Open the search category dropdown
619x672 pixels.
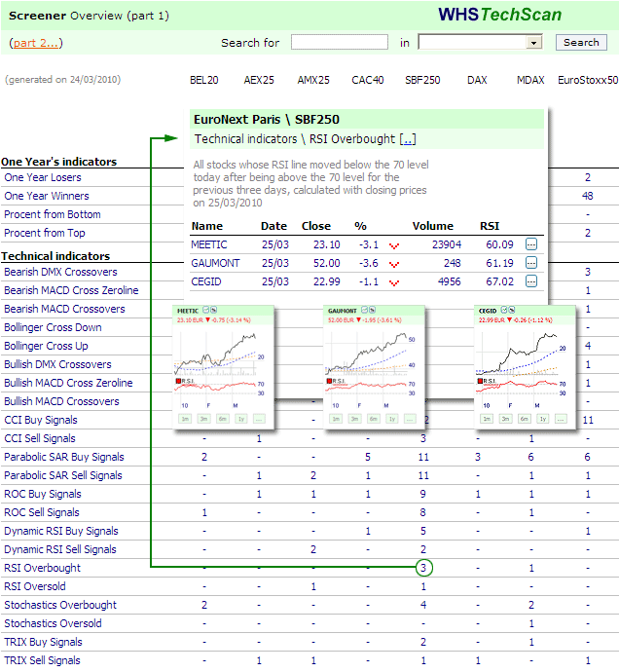[x=533, y=43]
